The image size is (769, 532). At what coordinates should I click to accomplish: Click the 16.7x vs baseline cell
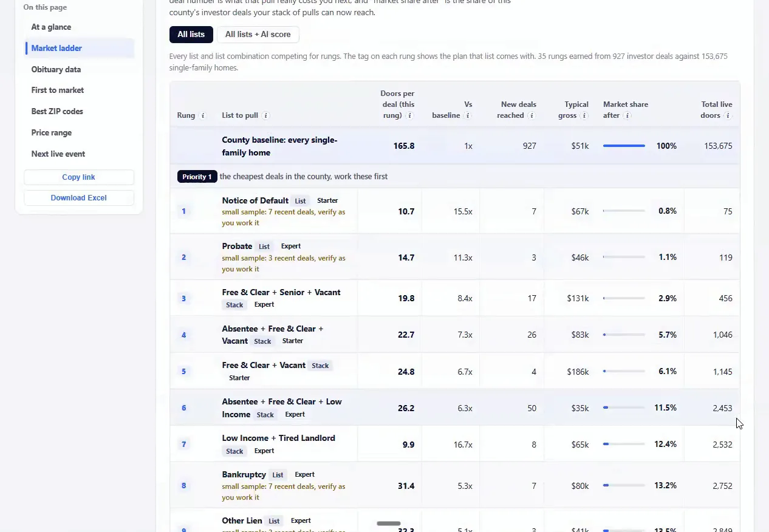463,445
